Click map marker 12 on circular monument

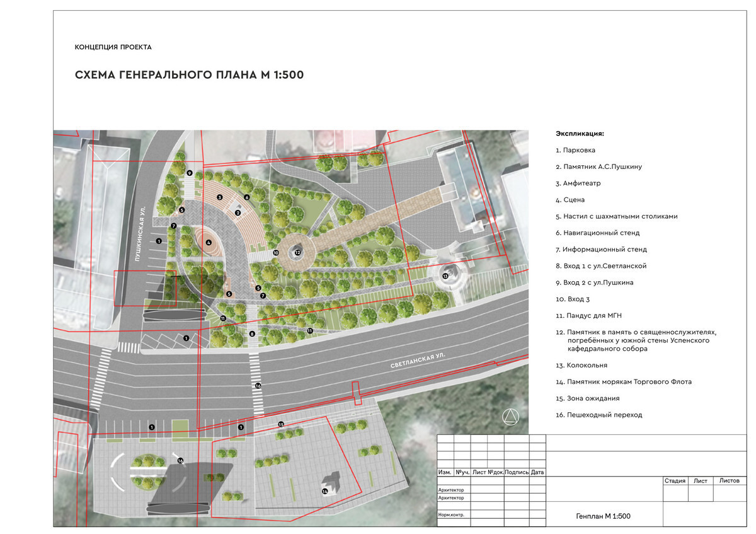(x=298, y=252)
